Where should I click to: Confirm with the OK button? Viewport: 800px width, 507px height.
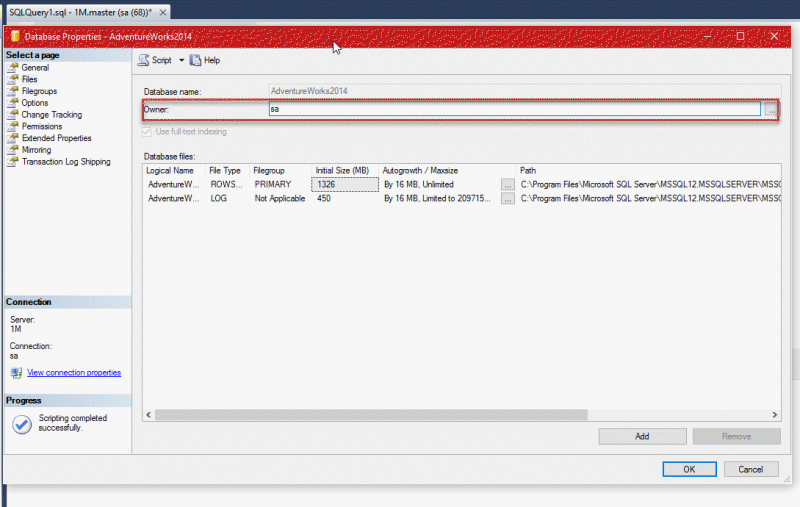coord(689,469)
